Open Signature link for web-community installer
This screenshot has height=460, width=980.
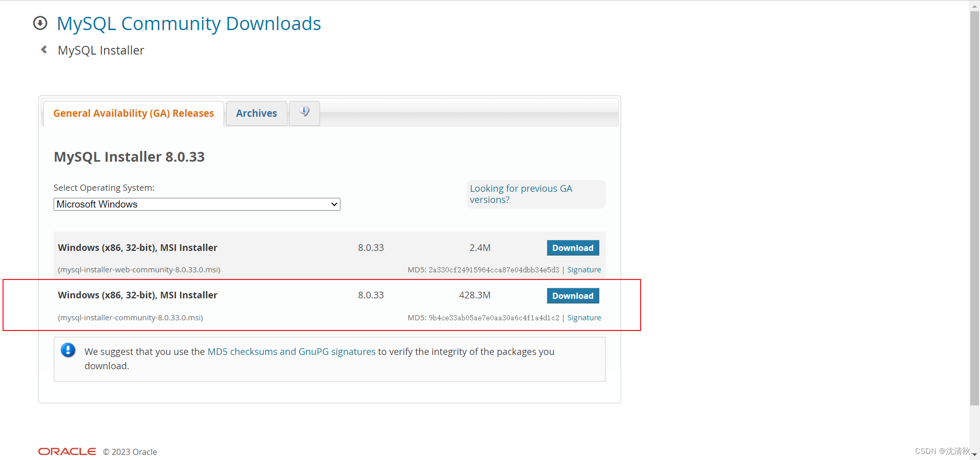(x=584, y=270)
